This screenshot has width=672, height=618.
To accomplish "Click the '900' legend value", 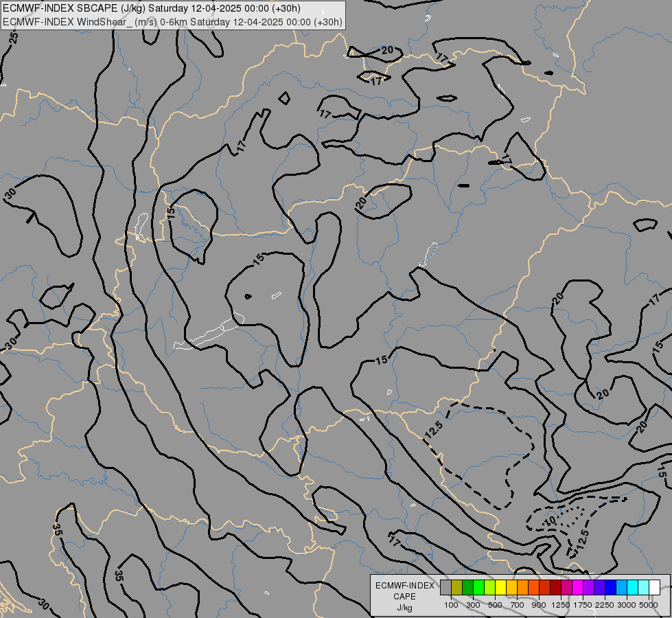I will [539, 605].
